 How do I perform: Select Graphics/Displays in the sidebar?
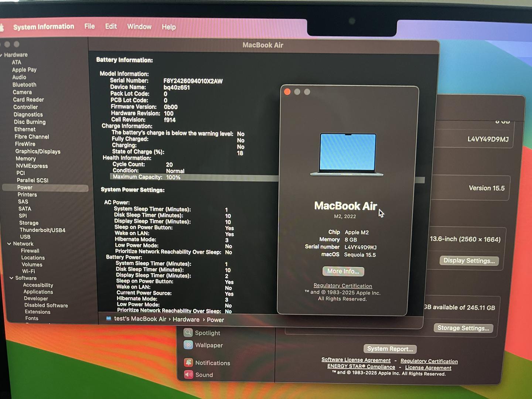pos(38,151)
